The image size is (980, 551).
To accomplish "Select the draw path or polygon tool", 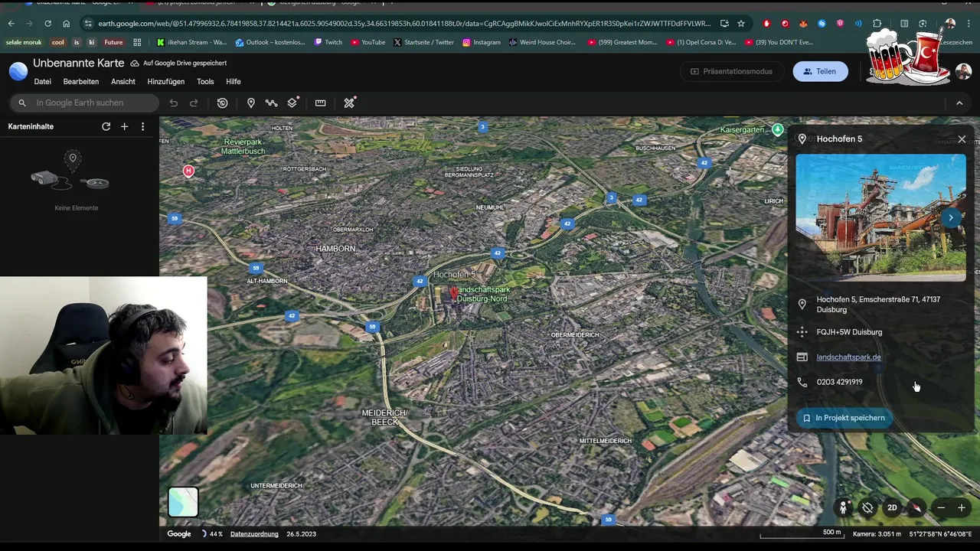I will pos(271,103).
